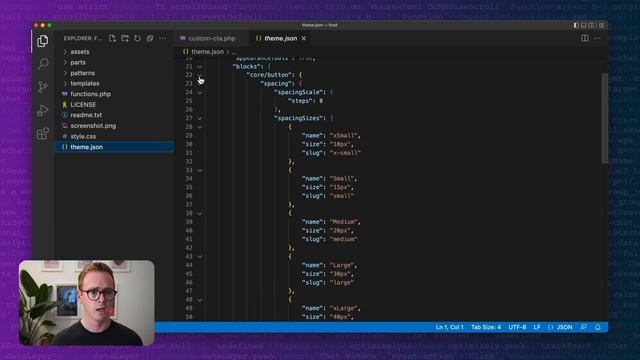The image size is (640, 360).
Task: Click Ln 1, Col 1 in status bar
Action: pos(449,327)
